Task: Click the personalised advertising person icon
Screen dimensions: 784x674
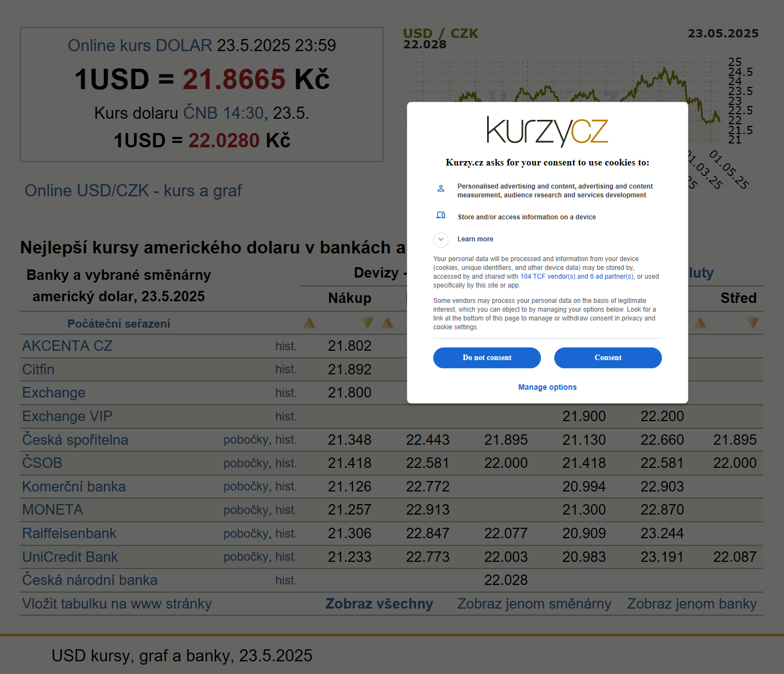Action: [441, 188]
